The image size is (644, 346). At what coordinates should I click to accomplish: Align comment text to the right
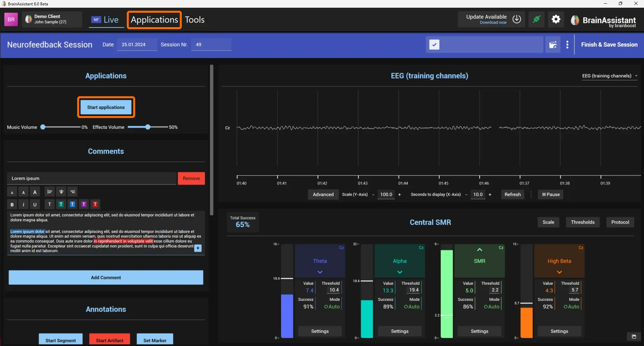click(x=72, y=192)
